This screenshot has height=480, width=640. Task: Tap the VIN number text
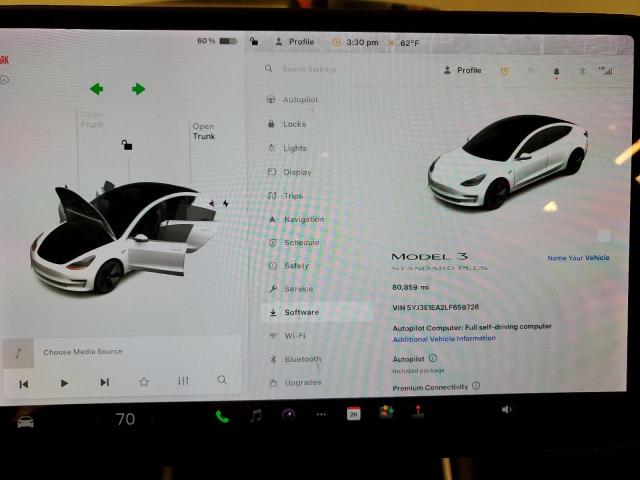(x=436, y=307)
